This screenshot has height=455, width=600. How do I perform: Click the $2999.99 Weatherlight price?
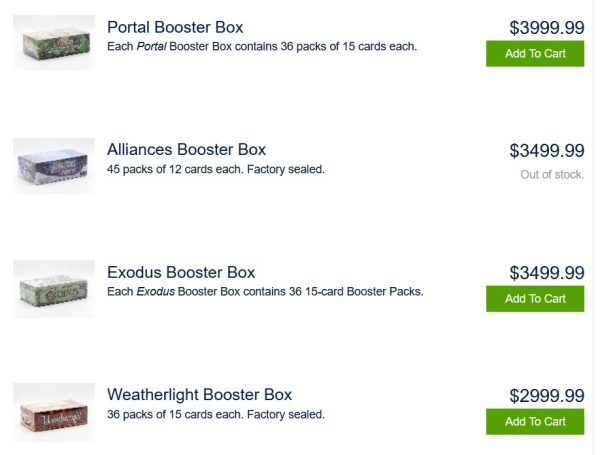click(547, 396)
